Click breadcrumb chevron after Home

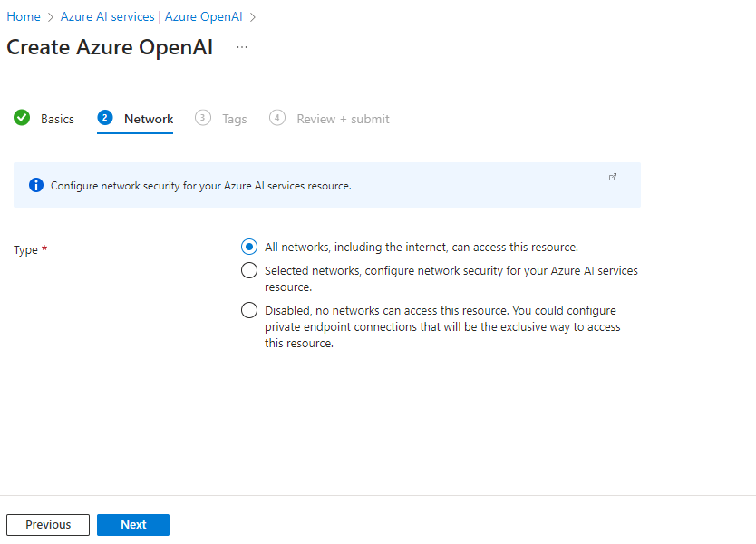tap(50, 17)
